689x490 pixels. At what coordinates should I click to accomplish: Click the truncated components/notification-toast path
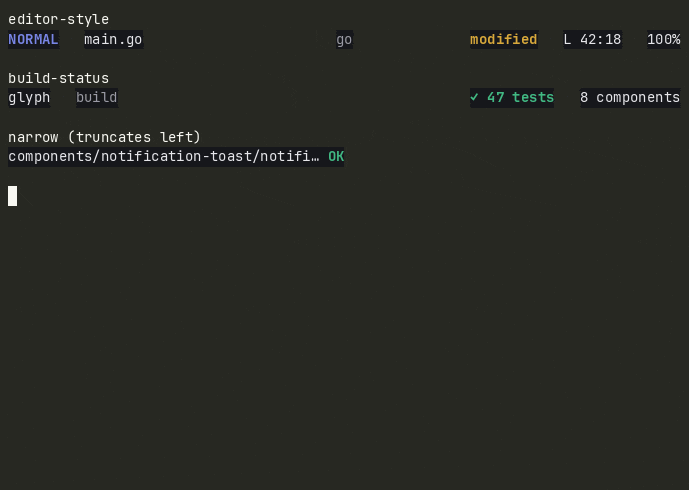[x=164, y=156]
